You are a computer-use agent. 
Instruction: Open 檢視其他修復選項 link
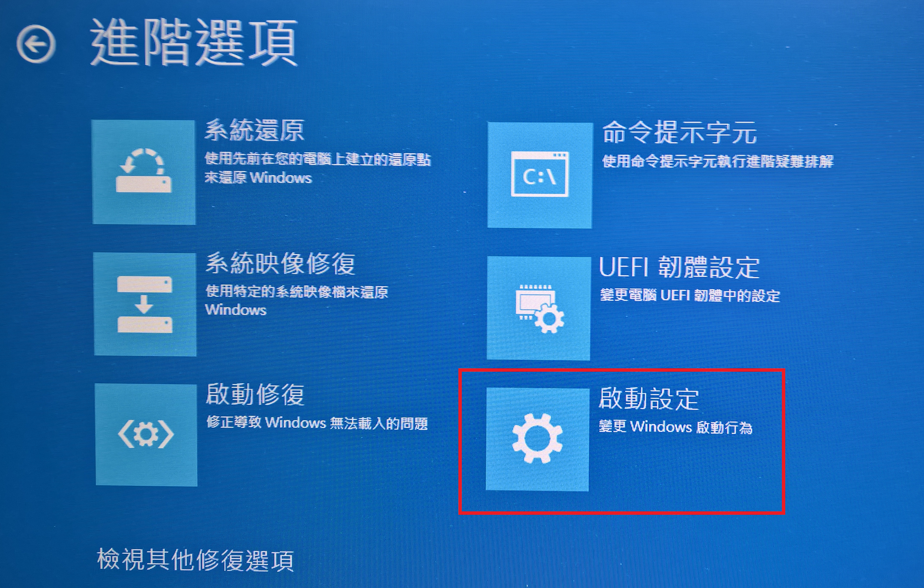pos(195,559)
